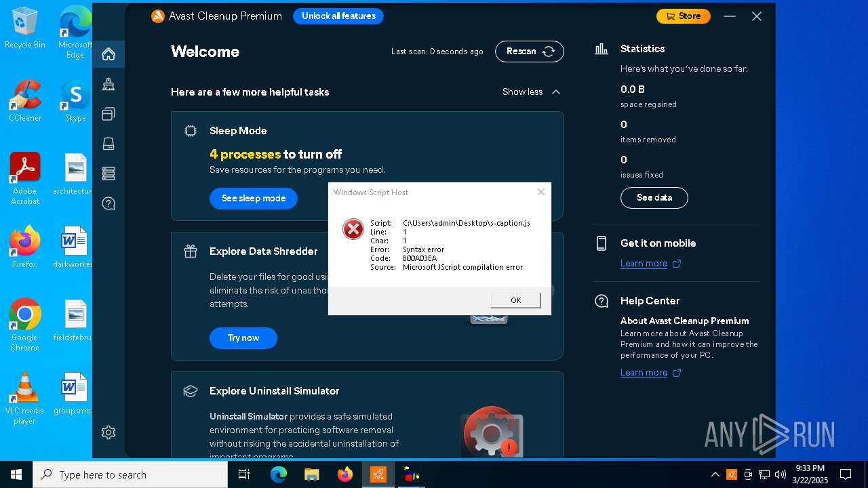The image size is (868, 488).
Task: Open the Home tab in Avast sidebar
Action: [108, 54]
